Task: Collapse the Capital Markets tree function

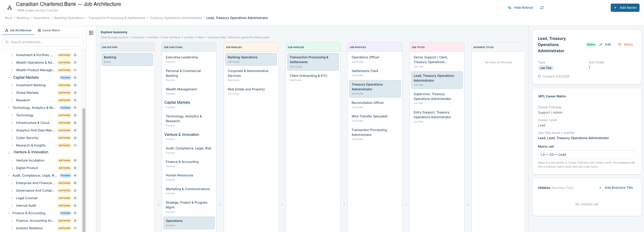Action: [9, 78]
